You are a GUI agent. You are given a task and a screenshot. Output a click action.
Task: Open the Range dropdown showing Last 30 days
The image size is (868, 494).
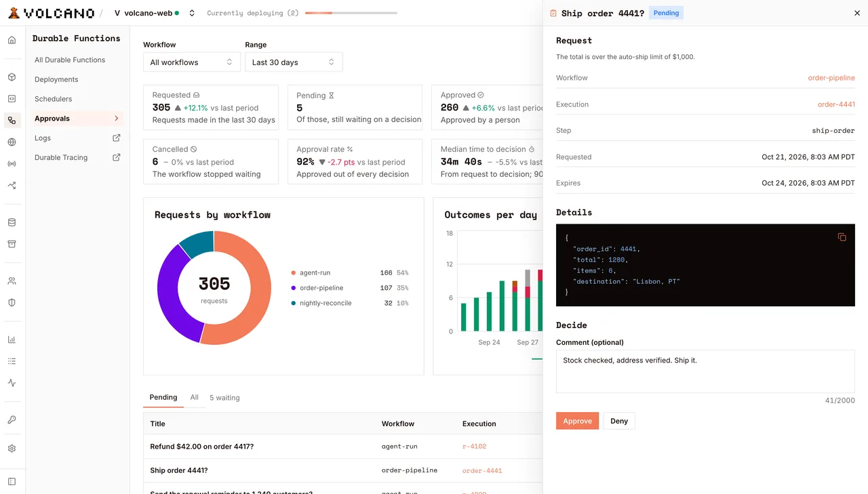[x=294, y=62]
